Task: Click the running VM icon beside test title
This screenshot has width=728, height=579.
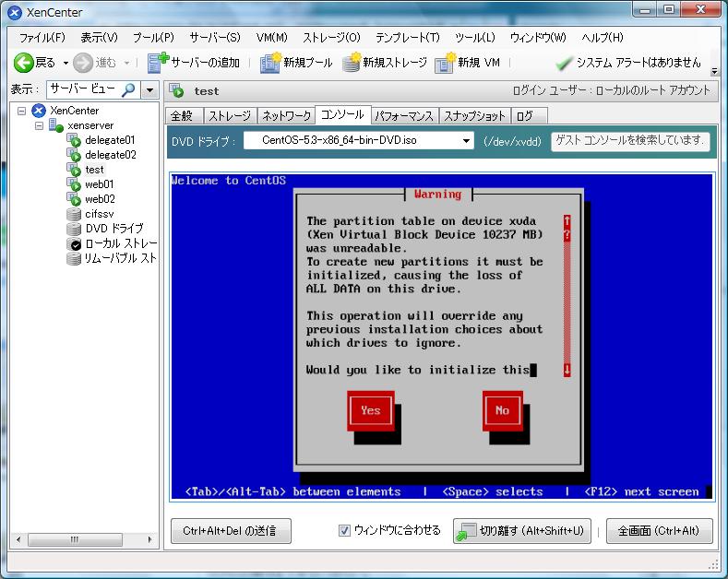Action: [177, 91]
